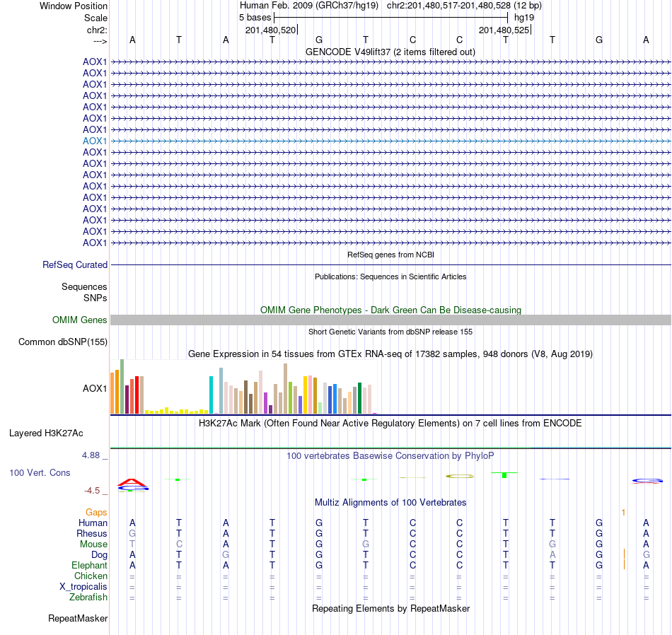This screenshot has height=635, width=672.
Task: Click the orange insertion mark in the Elephant row
Action: (624, 565)
